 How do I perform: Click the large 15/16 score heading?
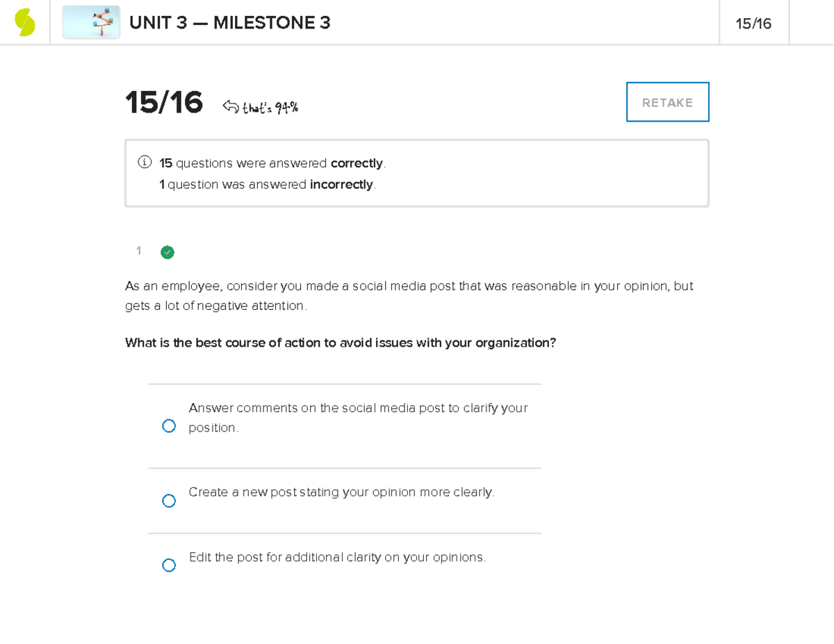(164, 103)
